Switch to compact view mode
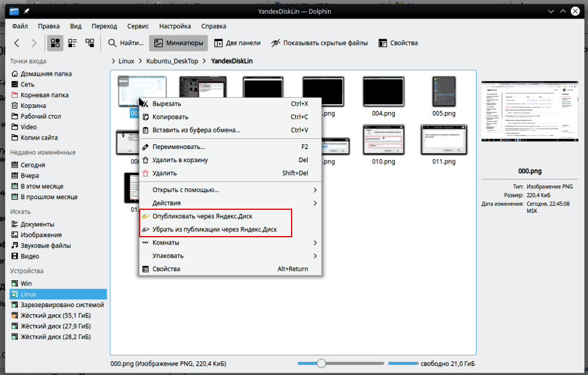Viewport: 588px width, 375px height. (x=73, y=43)
